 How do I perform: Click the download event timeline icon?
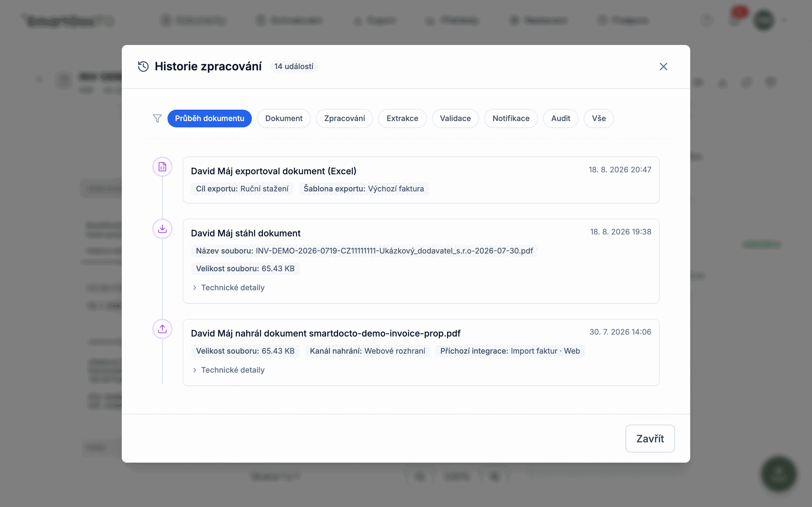pos(162,229)
